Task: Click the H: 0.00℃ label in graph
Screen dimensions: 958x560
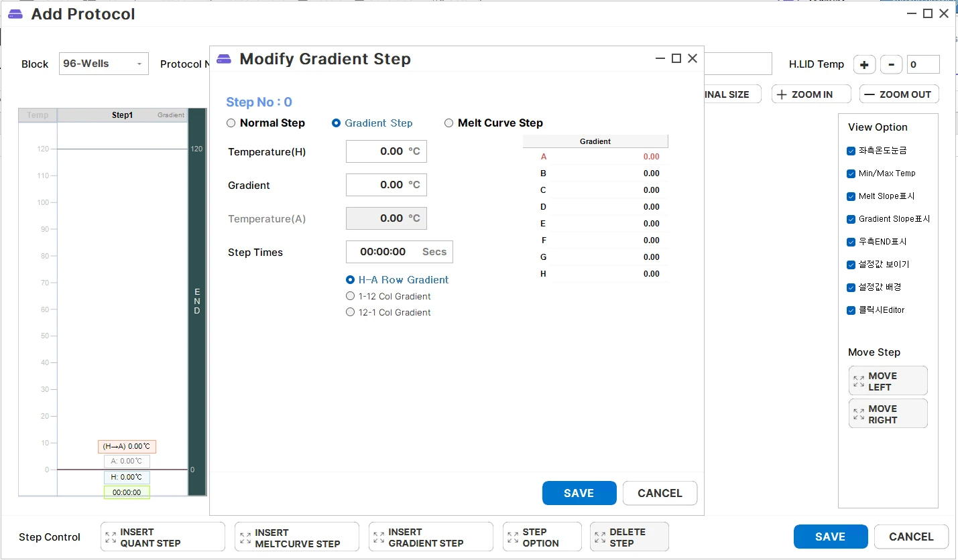Action: coord(127,478)
